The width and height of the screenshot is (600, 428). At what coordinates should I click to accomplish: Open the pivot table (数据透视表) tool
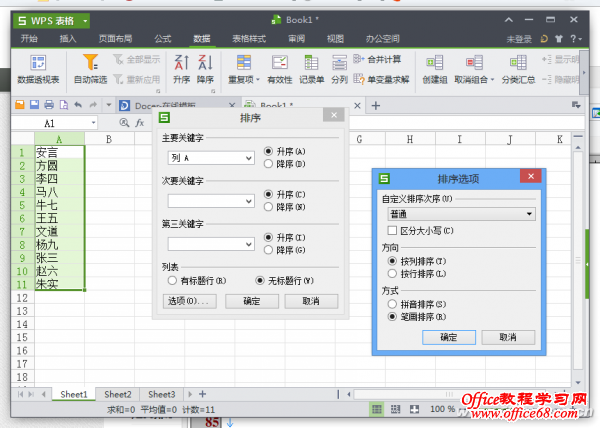pos(38,69)
